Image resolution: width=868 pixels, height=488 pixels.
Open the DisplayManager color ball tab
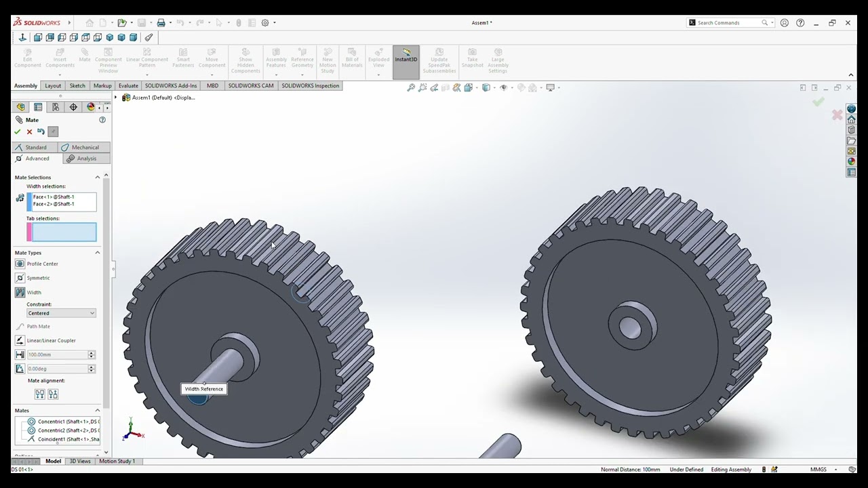click(x=91, y=107)
